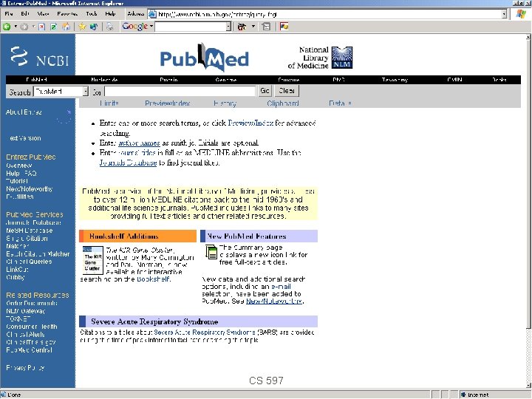Follow the author names link
Image resolution: width=532 pixels, height=399 pixels.
click(x=139, y=143)
